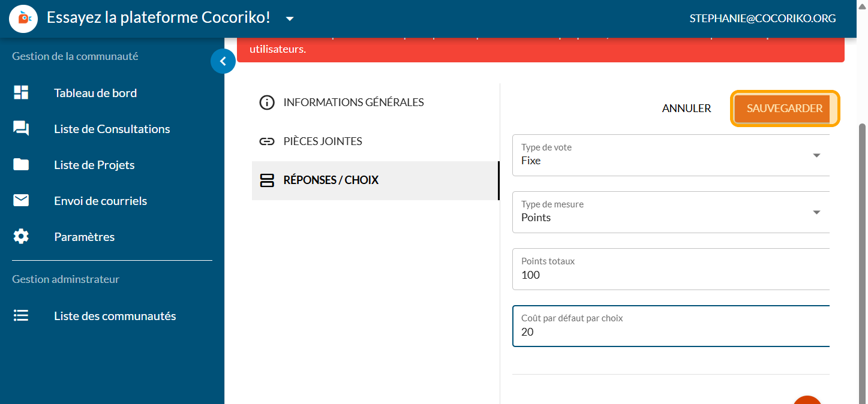Expand the Type de vote dropdown
This screenshot has height=404, width=868.
click(816, 155)
